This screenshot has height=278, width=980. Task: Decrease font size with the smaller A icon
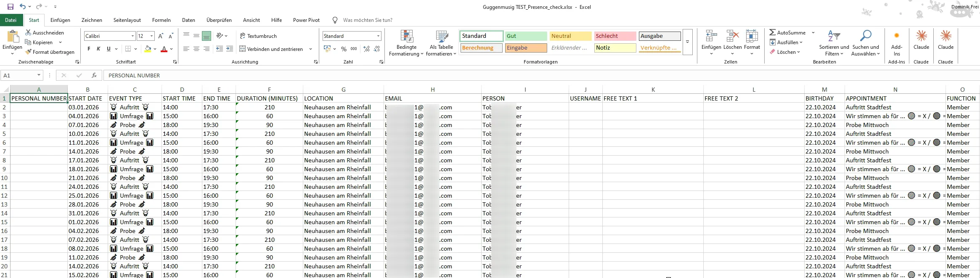(171, 36)
